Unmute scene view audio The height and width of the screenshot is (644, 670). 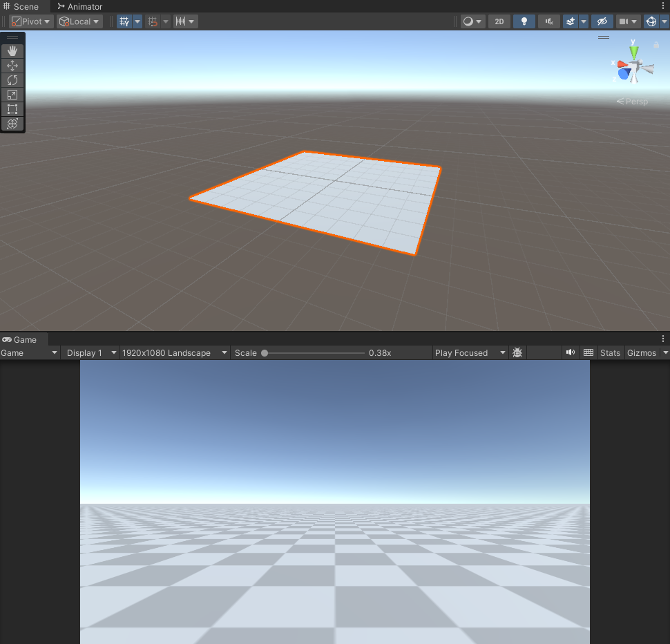(548, 21)
